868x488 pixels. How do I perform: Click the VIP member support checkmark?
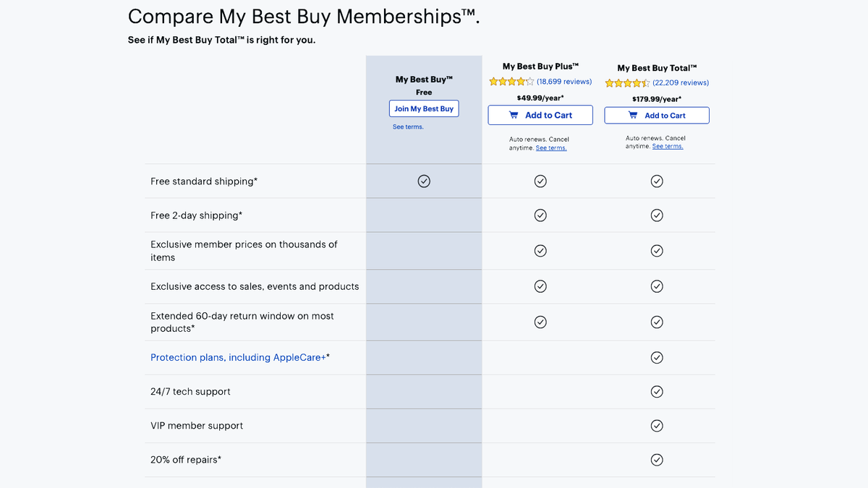pyautogui.click(x=657, y=425)
